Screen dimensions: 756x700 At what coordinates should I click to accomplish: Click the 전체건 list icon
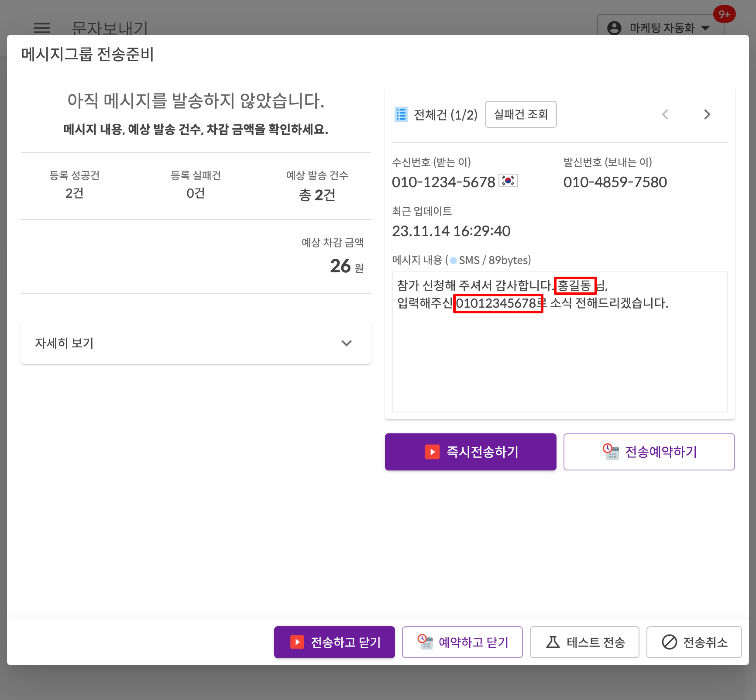[x=401, y=114]
